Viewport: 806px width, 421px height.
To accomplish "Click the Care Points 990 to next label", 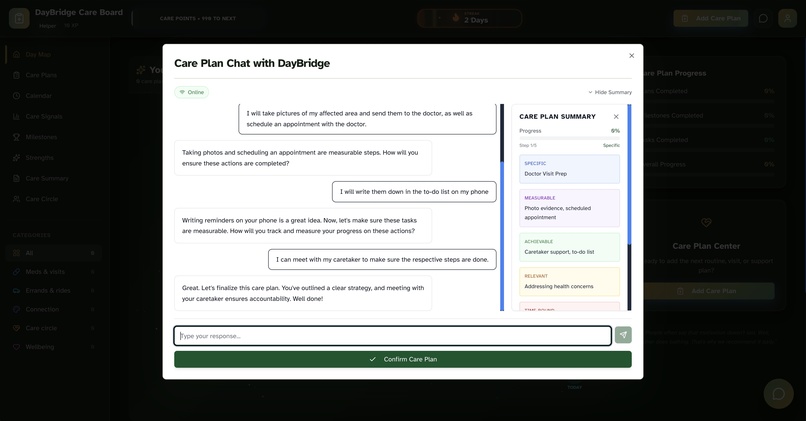I will (198, 19).
